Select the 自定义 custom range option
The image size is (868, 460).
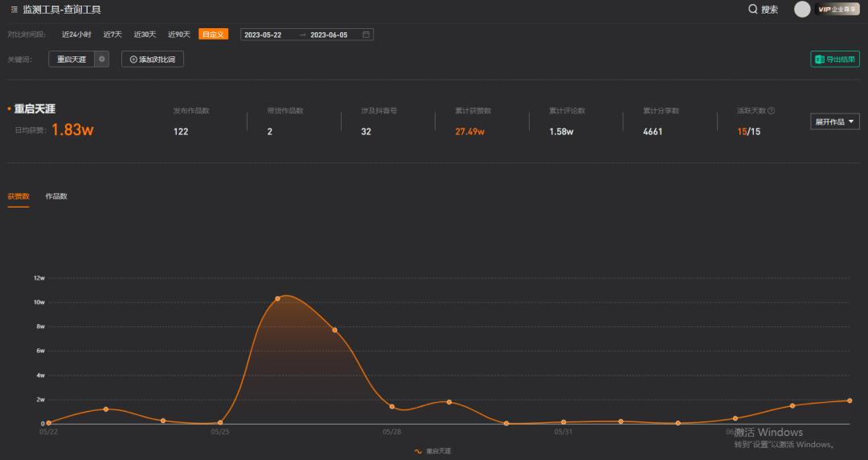pyautogui.click(x=214, y=35)
